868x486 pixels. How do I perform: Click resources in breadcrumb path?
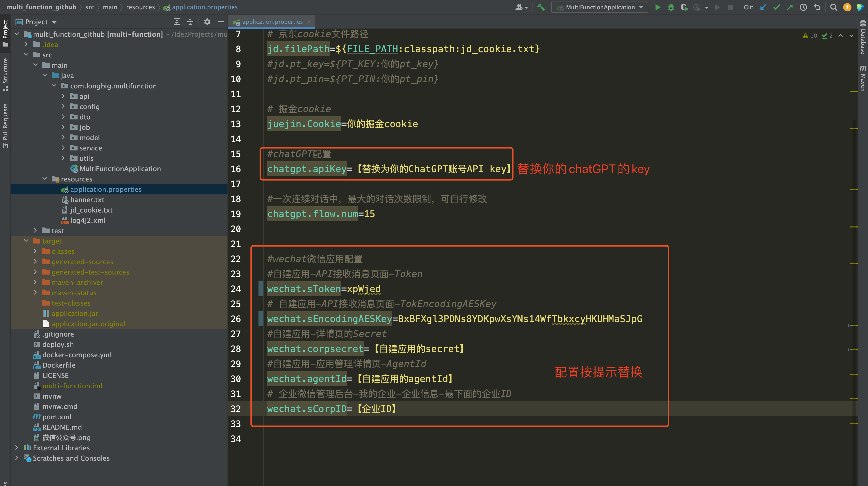[x=140, y=7]
